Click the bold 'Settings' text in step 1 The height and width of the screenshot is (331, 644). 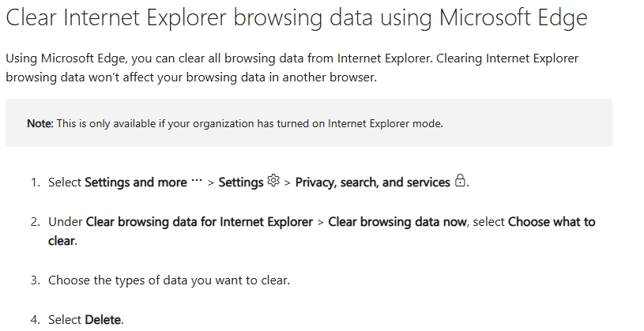[x=241, y=182]
